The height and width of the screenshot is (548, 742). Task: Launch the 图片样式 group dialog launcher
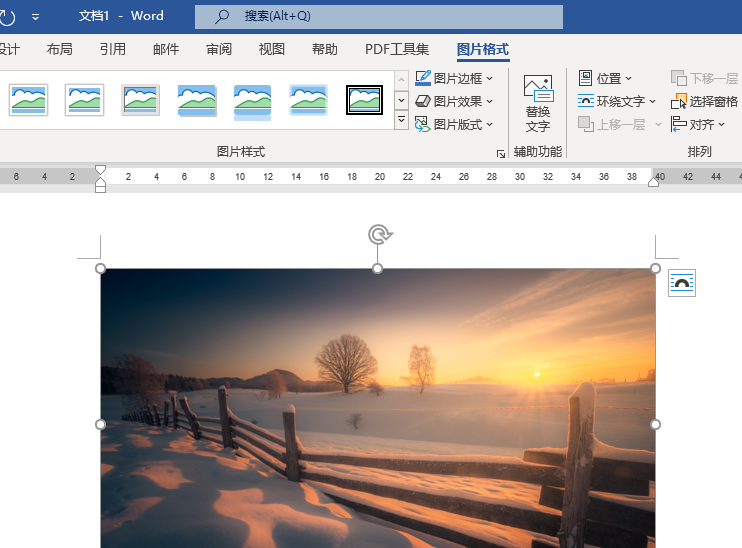[501, 153]
